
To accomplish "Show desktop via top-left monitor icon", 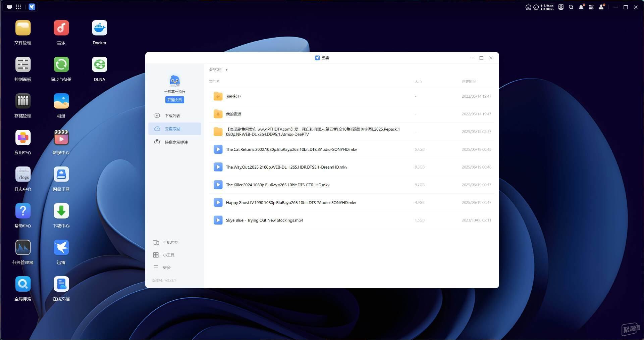I will tap(9, 7).
